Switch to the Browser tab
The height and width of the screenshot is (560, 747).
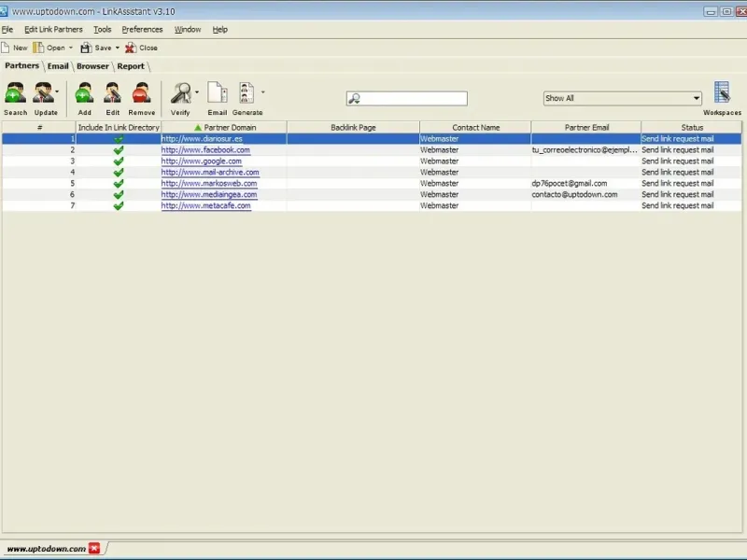coord(92,66)
